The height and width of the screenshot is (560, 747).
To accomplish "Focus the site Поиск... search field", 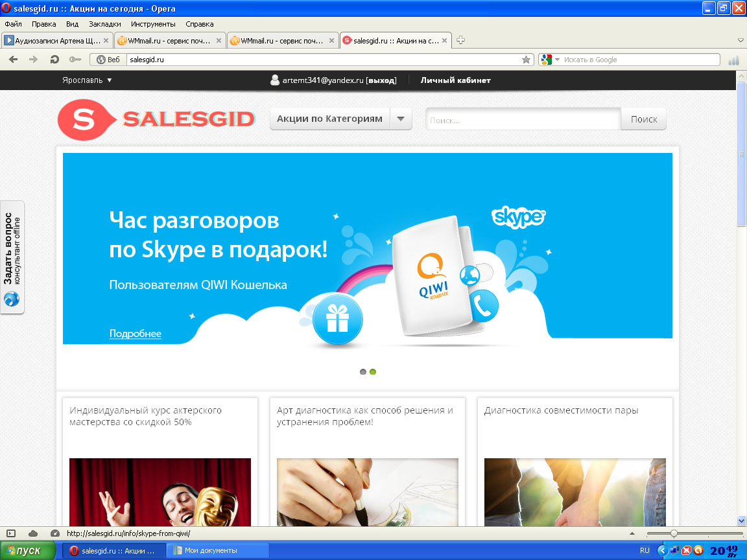I will [x=523, y=119].
